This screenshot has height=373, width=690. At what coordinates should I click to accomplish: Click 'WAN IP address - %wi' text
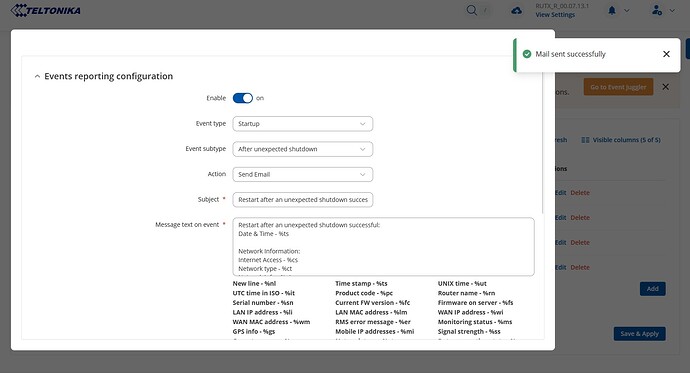pyautogui.click(x=470, y=312)
